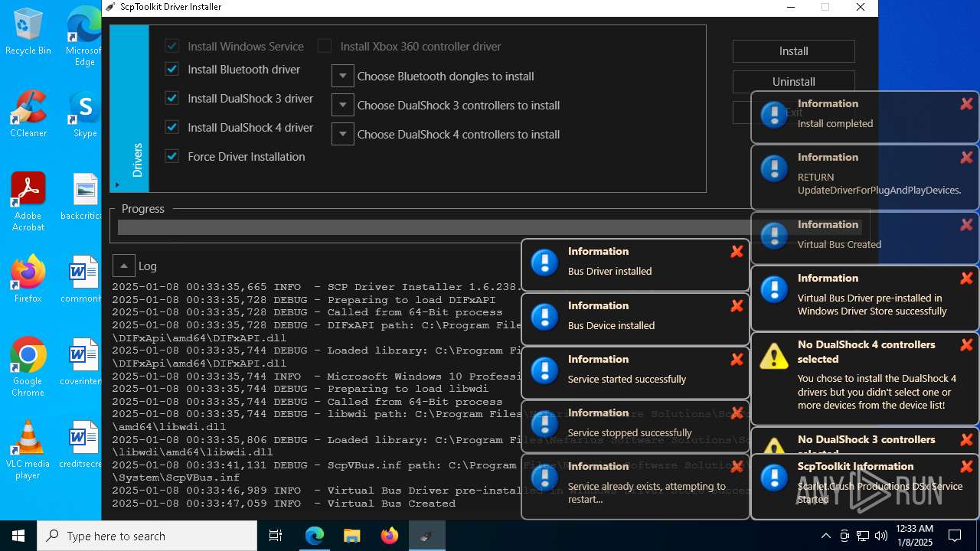
Task: Click the warning icon of DualShock 4 alert
Action: [x=774, y=357]
